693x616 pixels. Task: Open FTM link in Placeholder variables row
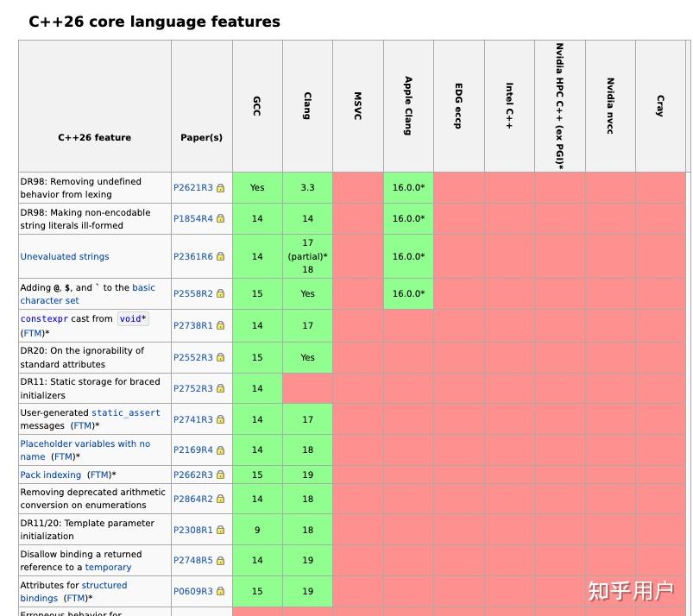[x=64, y=456]
